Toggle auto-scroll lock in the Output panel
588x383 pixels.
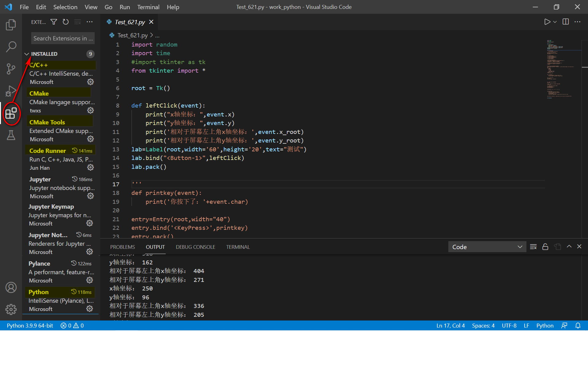coord(545,247)
